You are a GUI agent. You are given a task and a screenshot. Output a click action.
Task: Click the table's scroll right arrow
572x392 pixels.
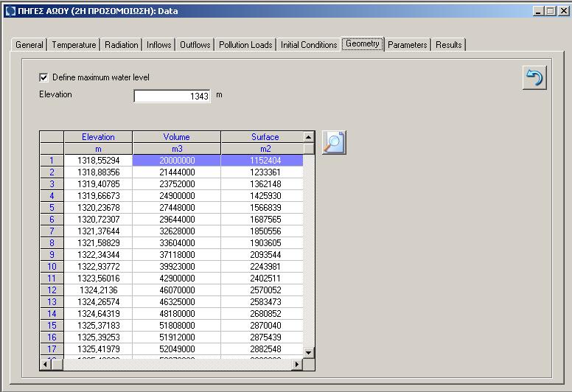[297, 364]
